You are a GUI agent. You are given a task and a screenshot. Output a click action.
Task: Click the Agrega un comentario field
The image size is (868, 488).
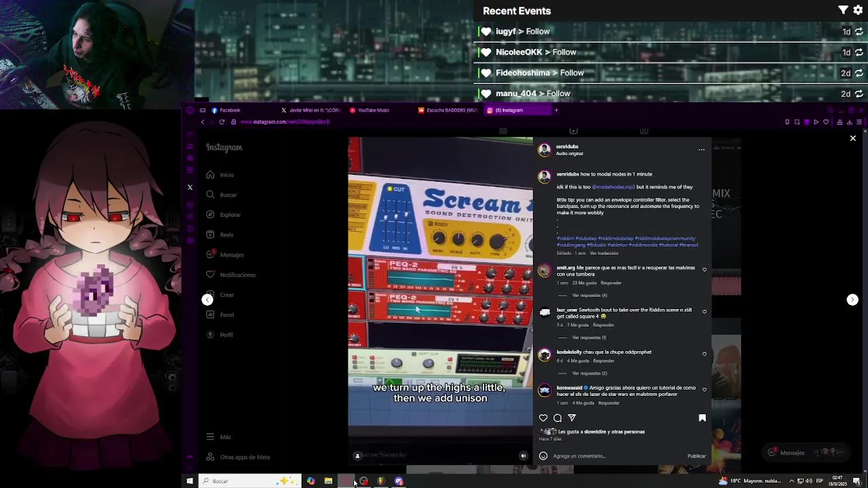[x=617, y=456]
